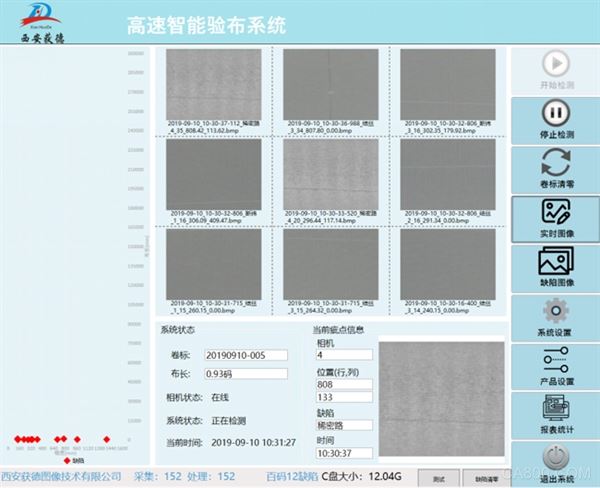This screenshot has width=600, height=488.
Task: Select defect marker near 960 on chart
Action: (77, 439)
